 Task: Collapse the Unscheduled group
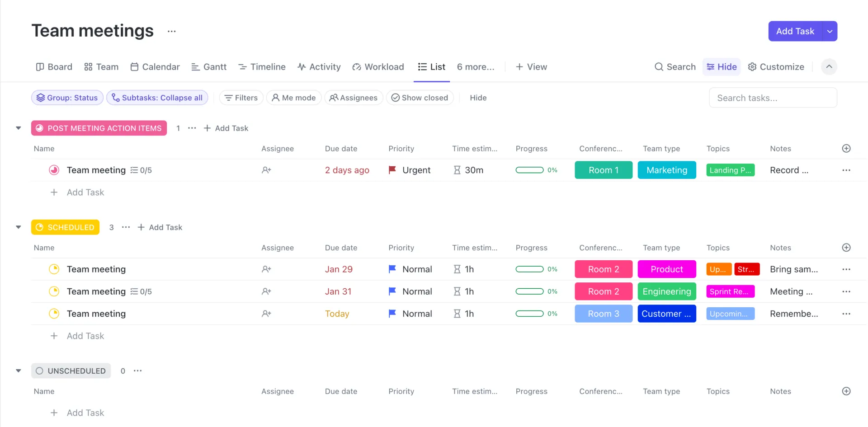19,371
